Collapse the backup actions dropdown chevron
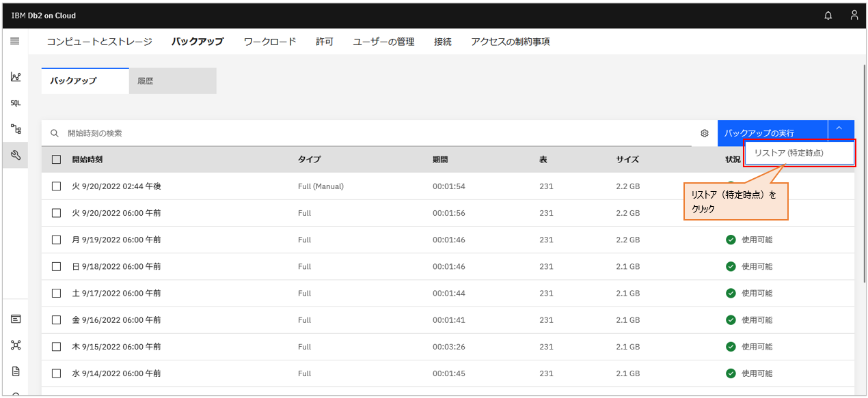This screenshot has width=868, height=398. [x=839, y=130]
